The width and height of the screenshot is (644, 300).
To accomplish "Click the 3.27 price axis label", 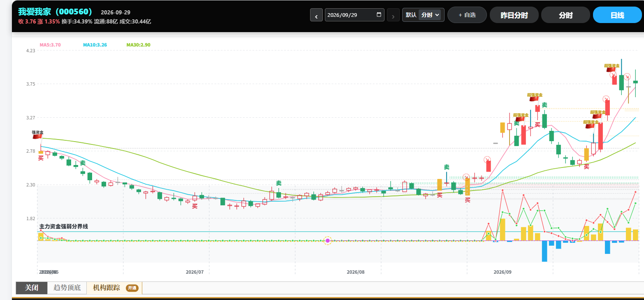I will [31, 118].
